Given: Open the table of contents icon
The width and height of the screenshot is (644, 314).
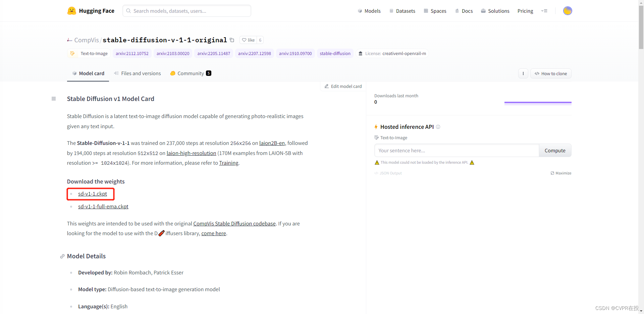Looking at the screenshot, I should click(54, 99).
